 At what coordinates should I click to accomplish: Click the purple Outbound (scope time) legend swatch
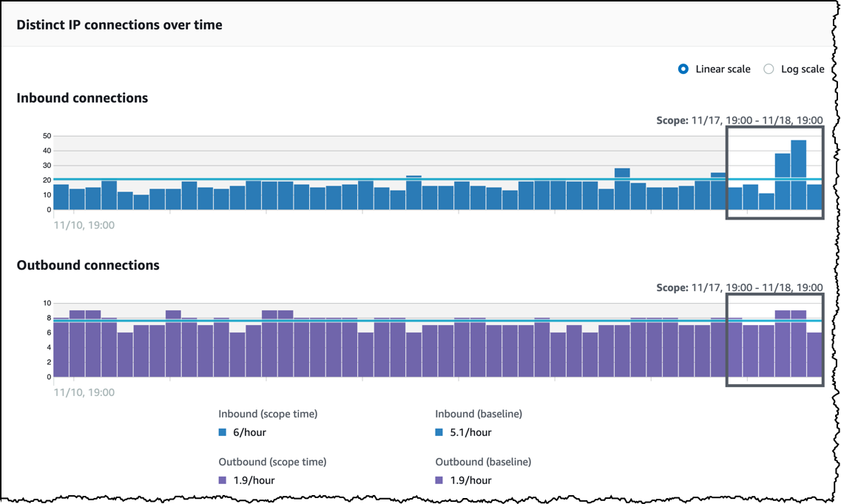tap(223, 480)
